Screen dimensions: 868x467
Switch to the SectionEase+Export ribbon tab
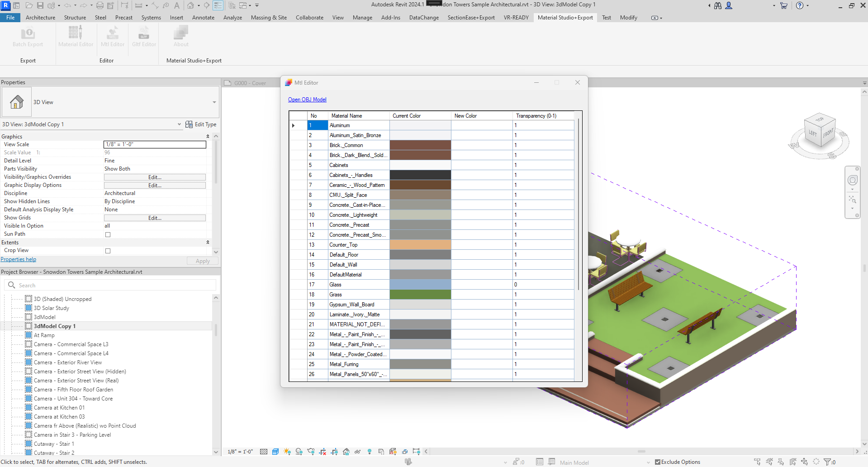coord(471,18)
